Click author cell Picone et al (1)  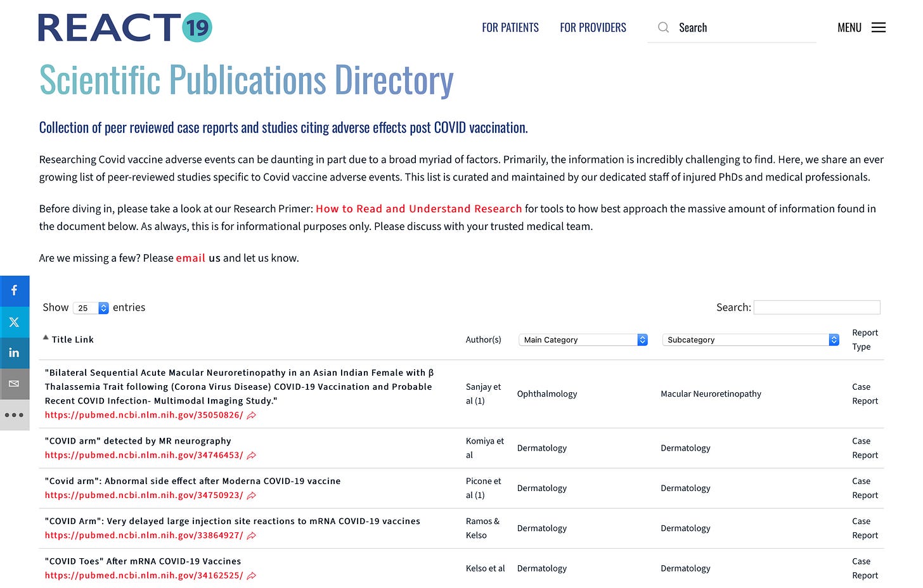[484, 488]
